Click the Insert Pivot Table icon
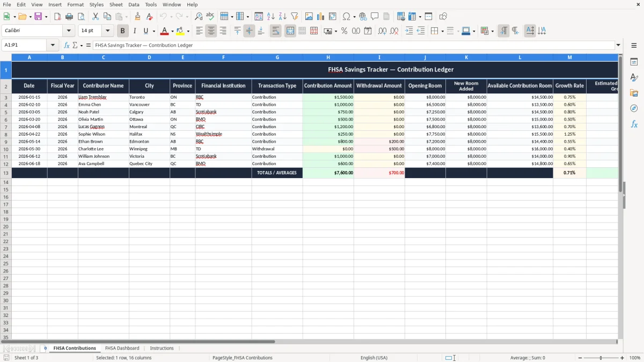The image size is (644, 362). 333,17
